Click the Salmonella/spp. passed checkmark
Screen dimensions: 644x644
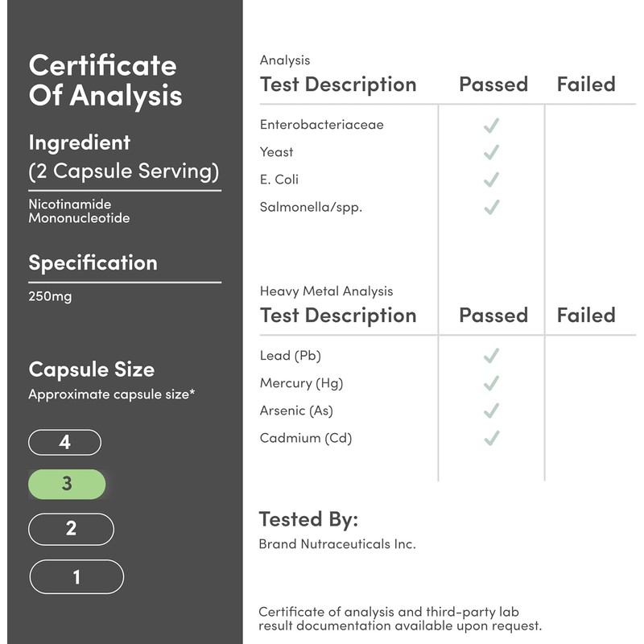[492, 207]
